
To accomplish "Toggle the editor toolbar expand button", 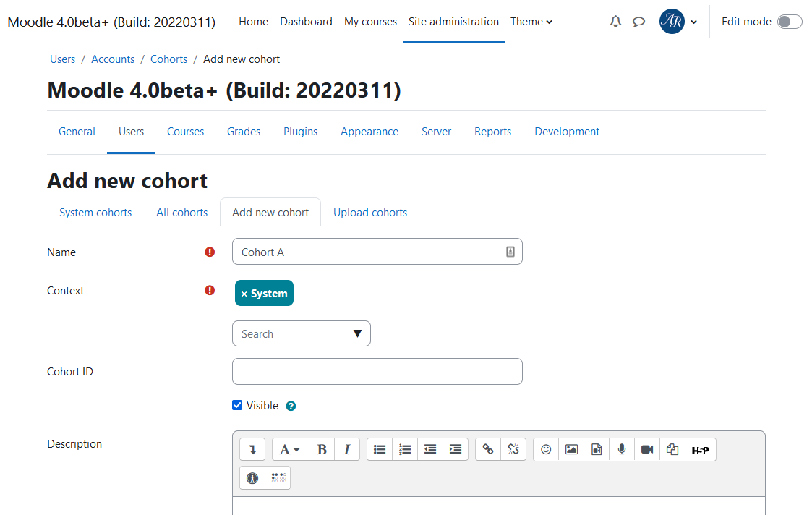I will pyautogui.click(x=253, y=449).
